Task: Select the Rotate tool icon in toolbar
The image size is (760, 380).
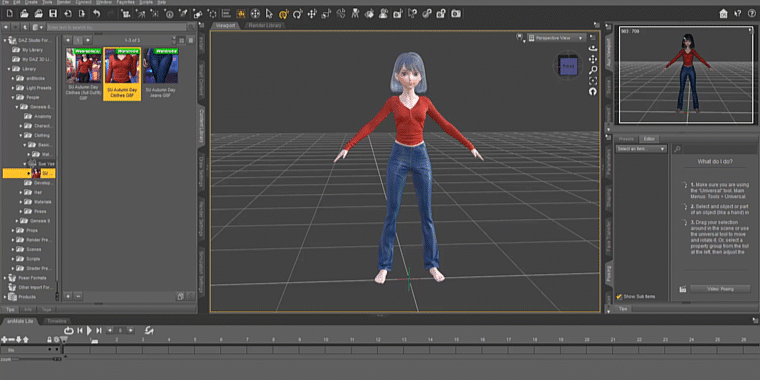Action: 298,14
